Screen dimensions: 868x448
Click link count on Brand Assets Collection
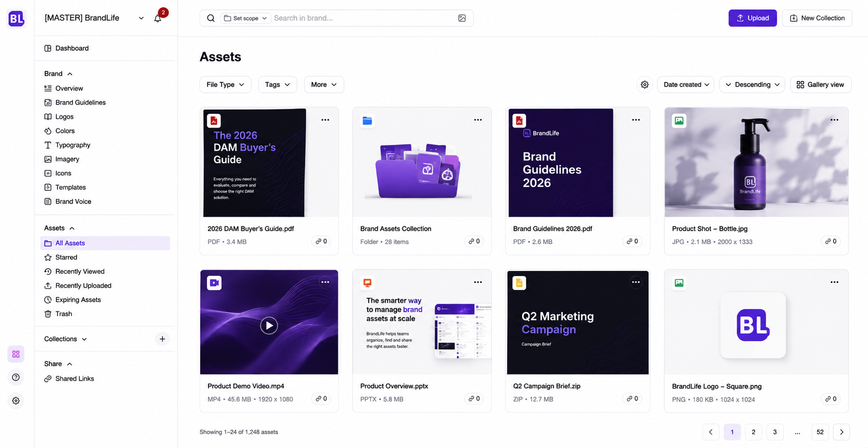474,241
